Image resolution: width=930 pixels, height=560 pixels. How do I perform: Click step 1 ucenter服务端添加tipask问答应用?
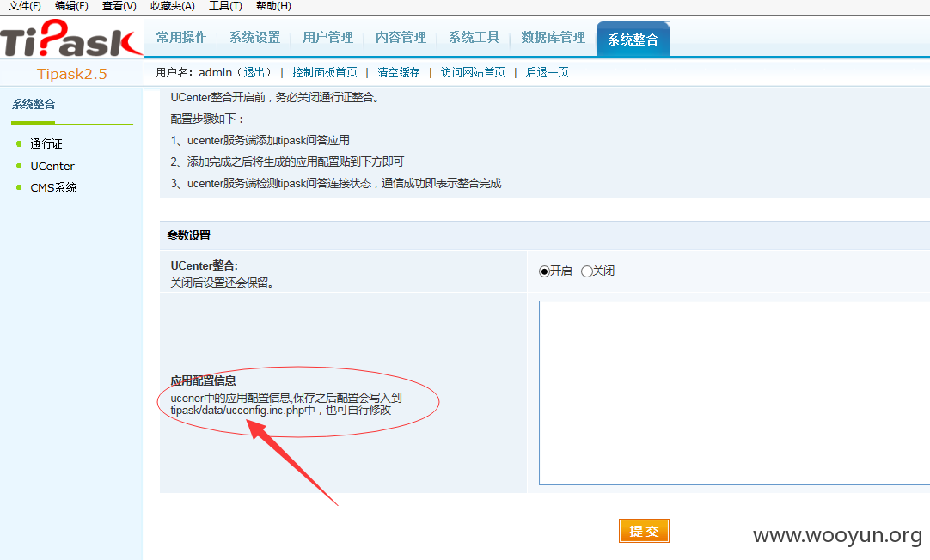(x=260, y=141)
